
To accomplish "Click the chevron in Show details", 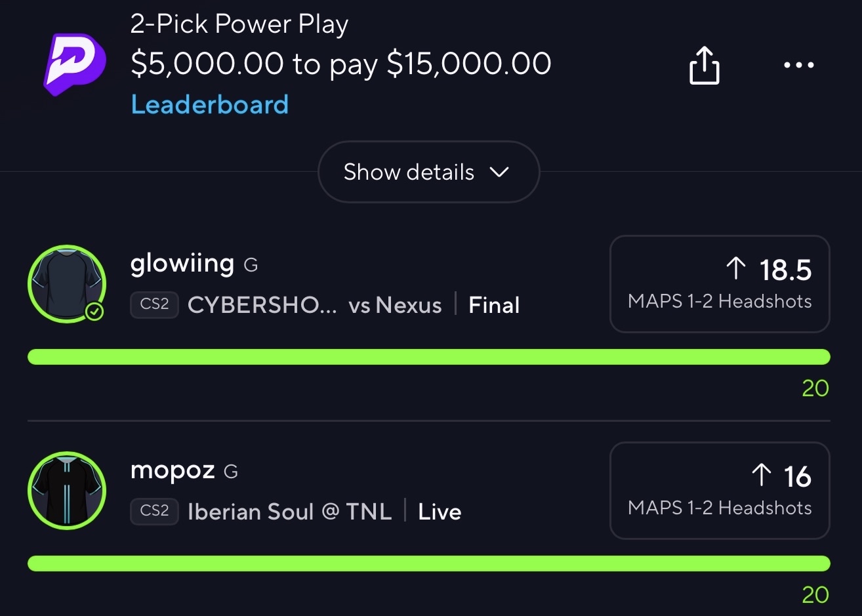I will 499,172.
